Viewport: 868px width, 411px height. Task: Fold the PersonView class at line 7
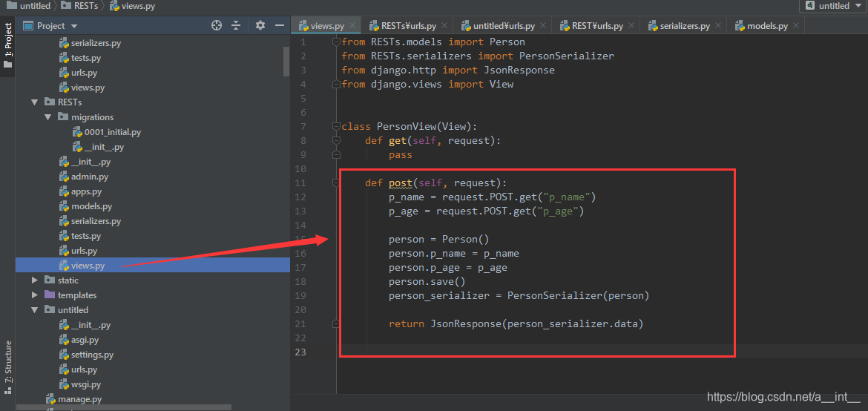pyautogui.click(x=335, y=126)
